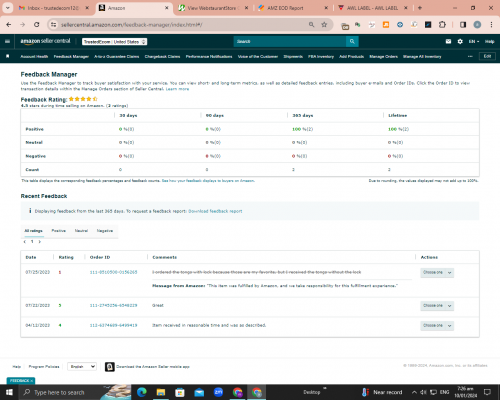This screenshot has width=500, height=400.
Task: Click the site information icon in address bar
Action: 53,25
